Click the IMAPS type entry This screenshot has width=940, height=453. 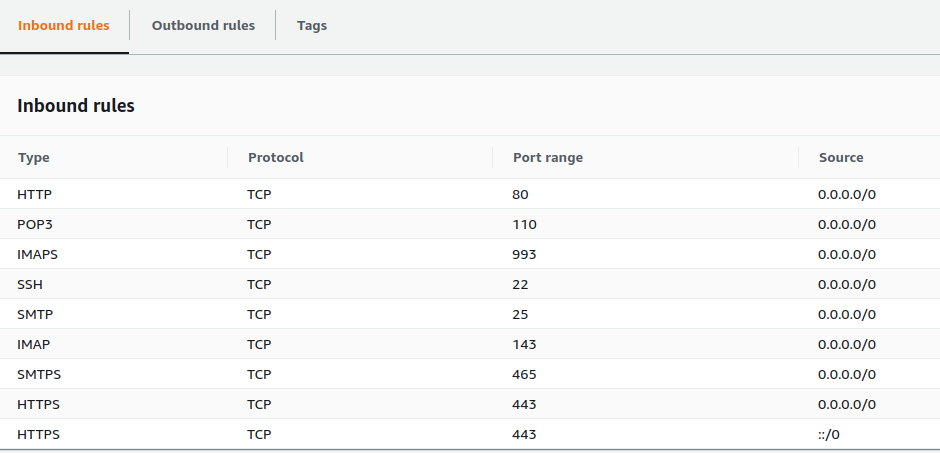point(38,254)
